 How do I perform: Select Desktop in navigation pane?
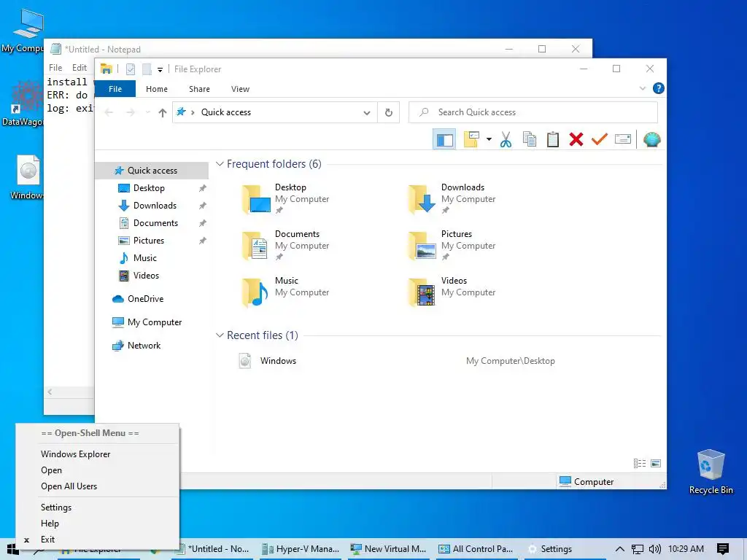149,188
